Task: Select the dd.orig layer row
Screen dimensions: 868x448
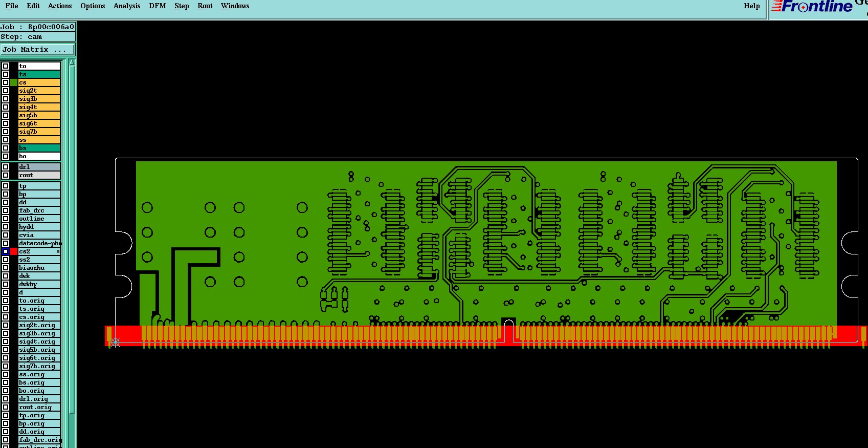Action: click(x=39, y=432)
